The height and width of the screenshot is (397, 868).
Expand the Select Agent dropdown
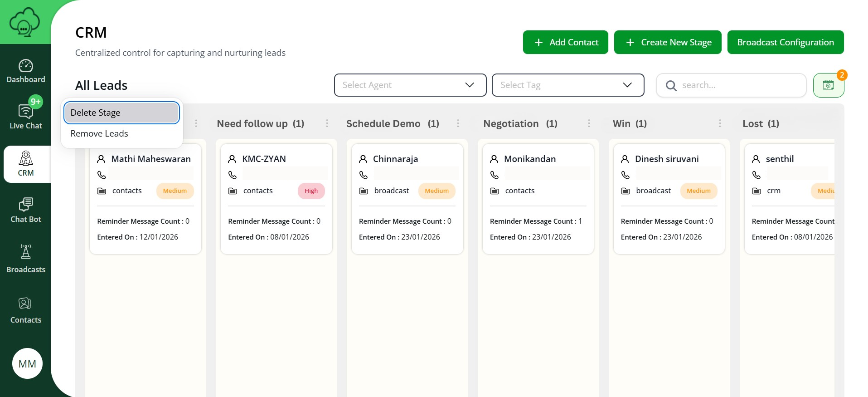(410, 85)
